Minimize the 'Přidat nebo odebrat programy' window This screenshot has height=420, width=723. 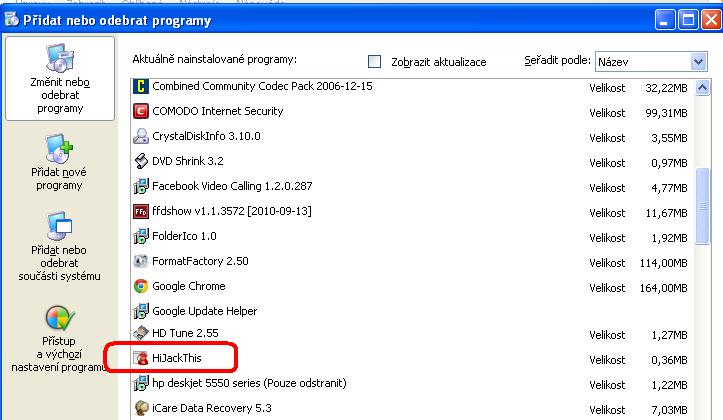(x=664, y=20)
